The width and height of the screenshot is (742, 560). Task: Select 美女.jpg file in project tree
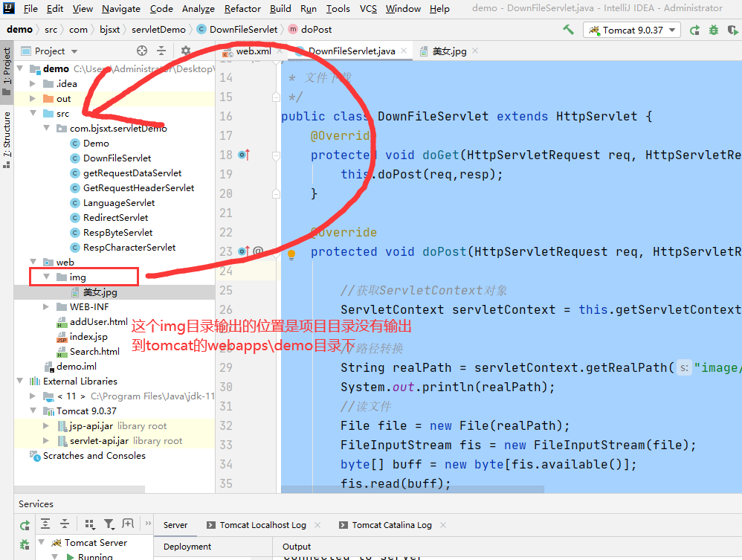100,292
